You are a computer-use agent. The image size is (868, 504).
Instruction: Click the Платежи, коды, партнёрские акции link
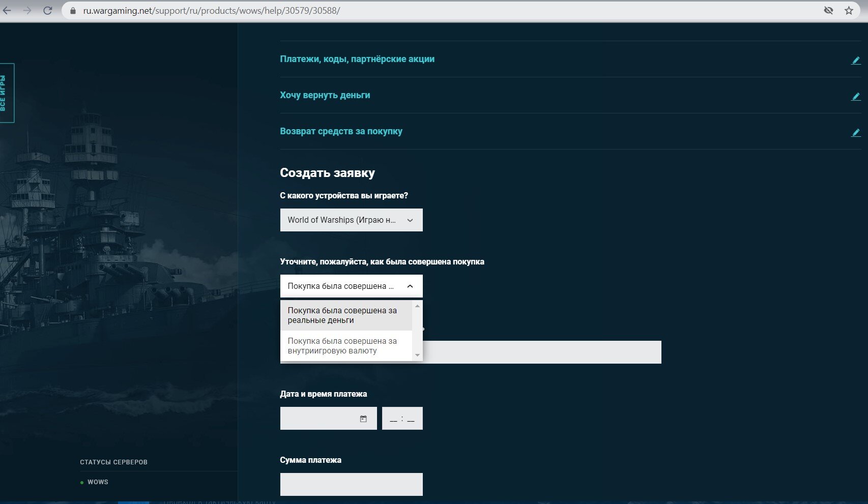coord(357,59)
